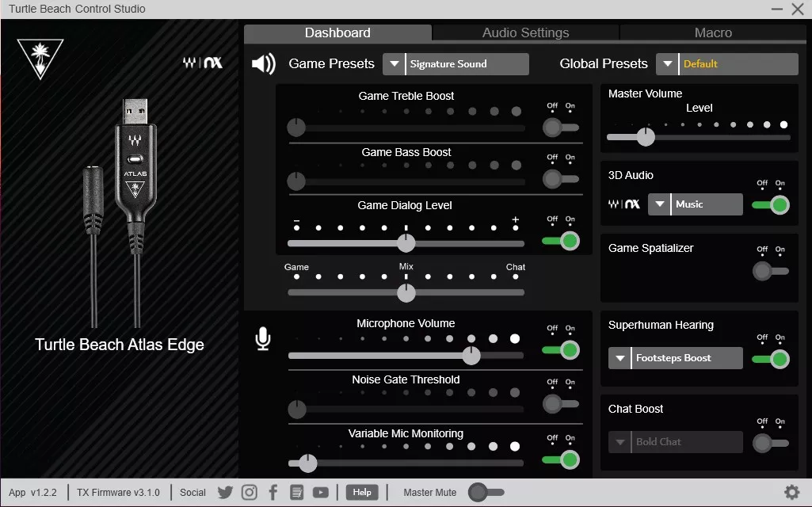
Task: Open the YouTube social icon
Action: coord(321,493)
